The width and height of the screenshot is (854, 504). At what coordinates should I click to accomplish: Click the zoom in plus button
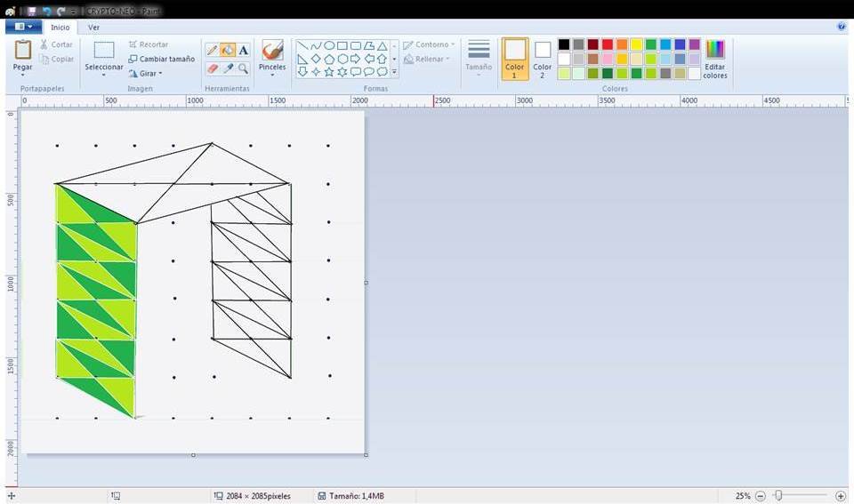pyautogui.click(x=841, y=496)
